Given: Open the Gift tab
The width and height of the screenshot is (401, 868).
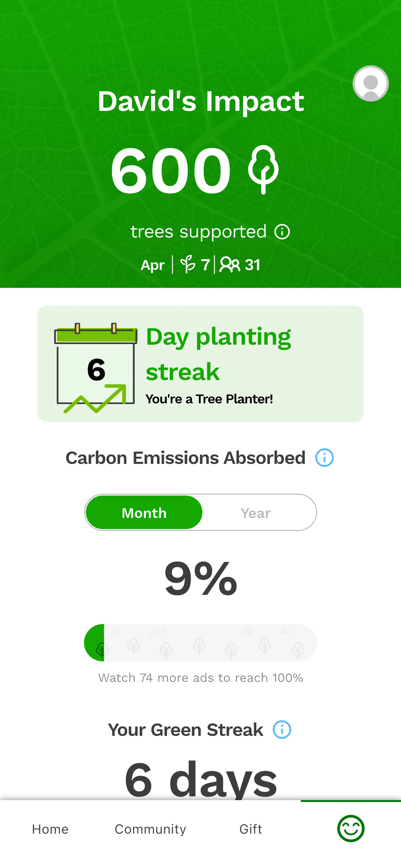Looking at the screenshot, I should (250, 829).
